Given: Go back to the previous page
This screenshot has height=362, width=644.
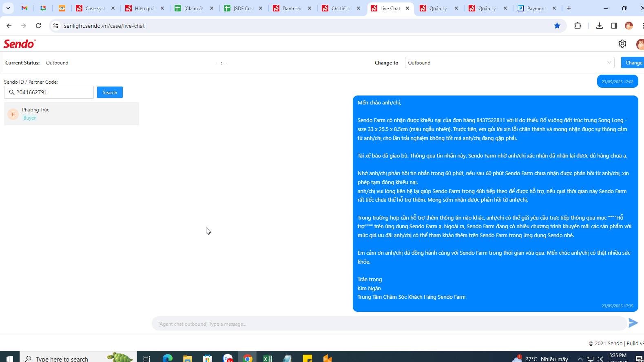Looking at the screenshot, I should pyautogui.click(x=9, y=26).
